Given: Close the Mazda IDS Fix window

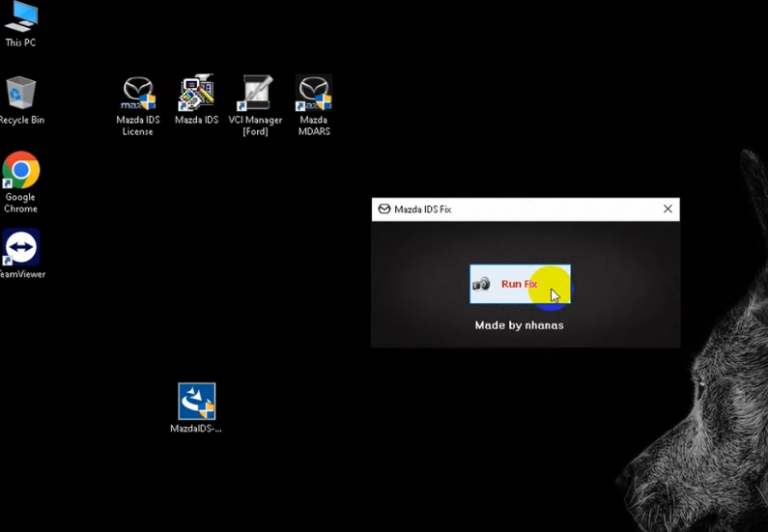Looking at the screenshot, I should point(668,209).
